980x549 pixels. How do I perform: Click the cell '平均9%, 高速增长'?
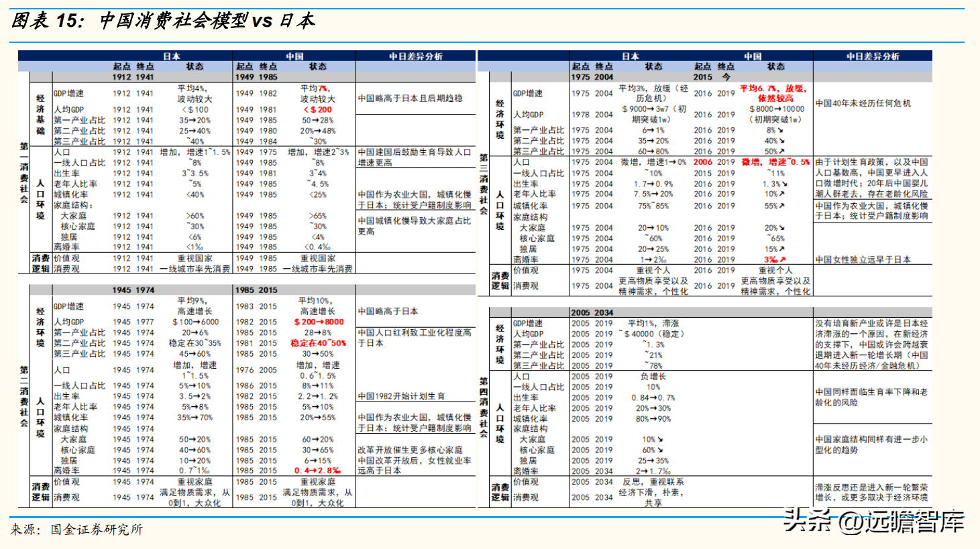[x=195, y=306]
